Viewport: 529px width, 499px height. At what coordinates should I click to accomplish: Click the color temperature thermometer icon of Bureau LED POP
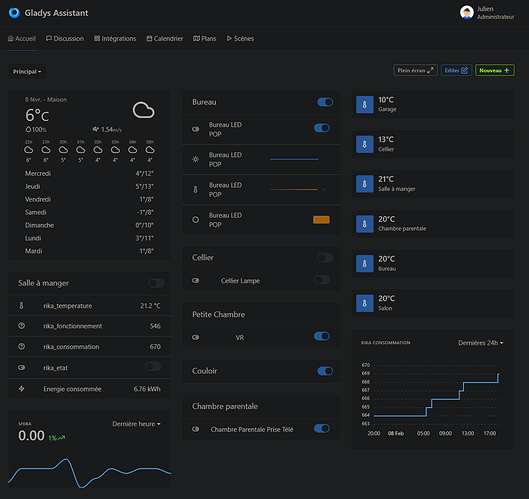[195, 190]
